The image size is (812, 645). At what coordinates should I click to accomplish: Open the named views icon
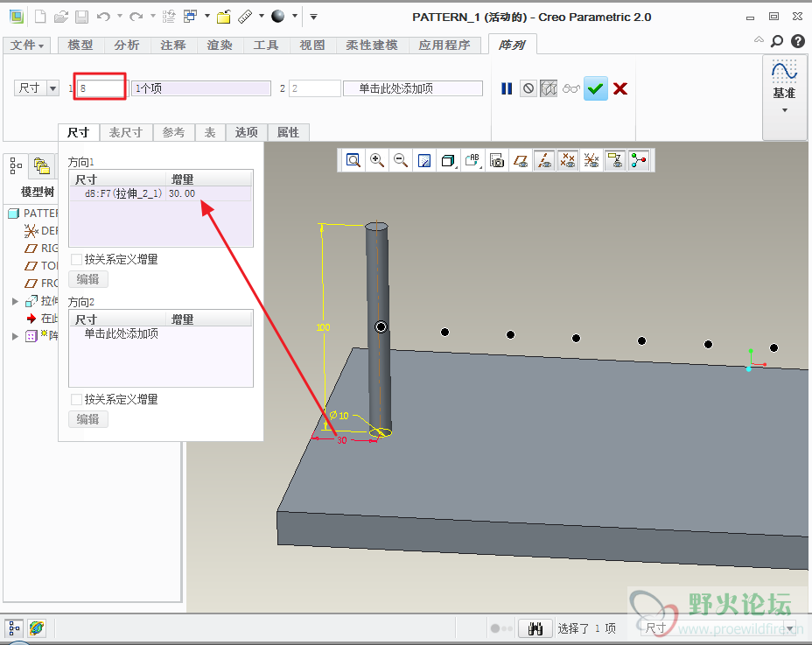(x=472, y=161)
